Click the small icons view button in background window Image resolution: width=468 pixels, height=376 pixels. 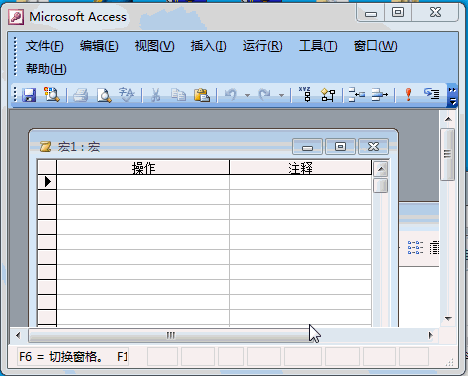415,248
